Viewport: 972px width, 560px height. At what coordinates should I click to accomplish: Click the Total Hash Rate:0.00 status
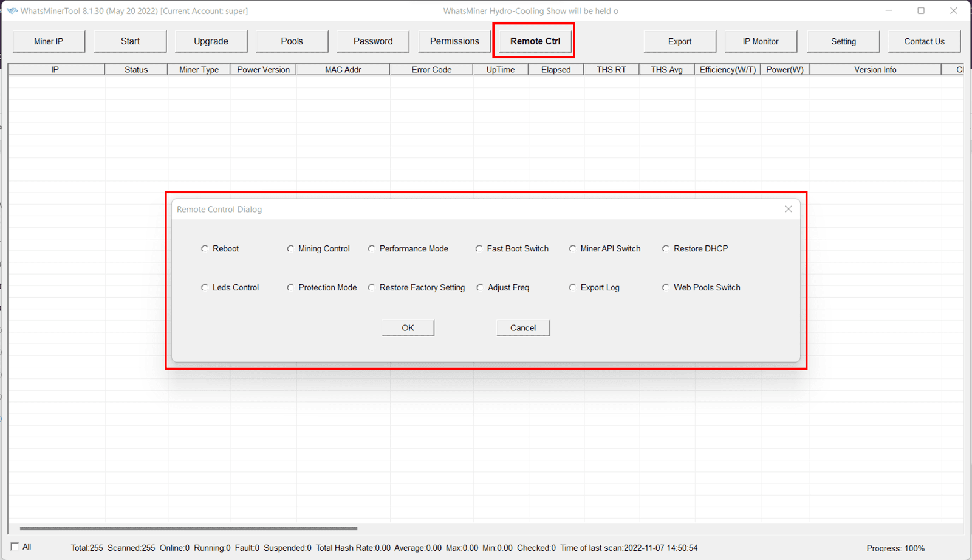tap(353, 548)
